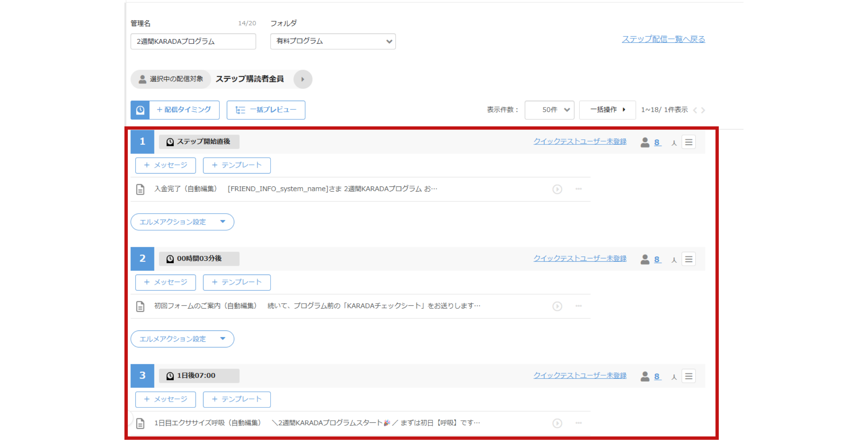
Task: Open ステップ配信一覧へ戻る link
Action: [663, 39]
